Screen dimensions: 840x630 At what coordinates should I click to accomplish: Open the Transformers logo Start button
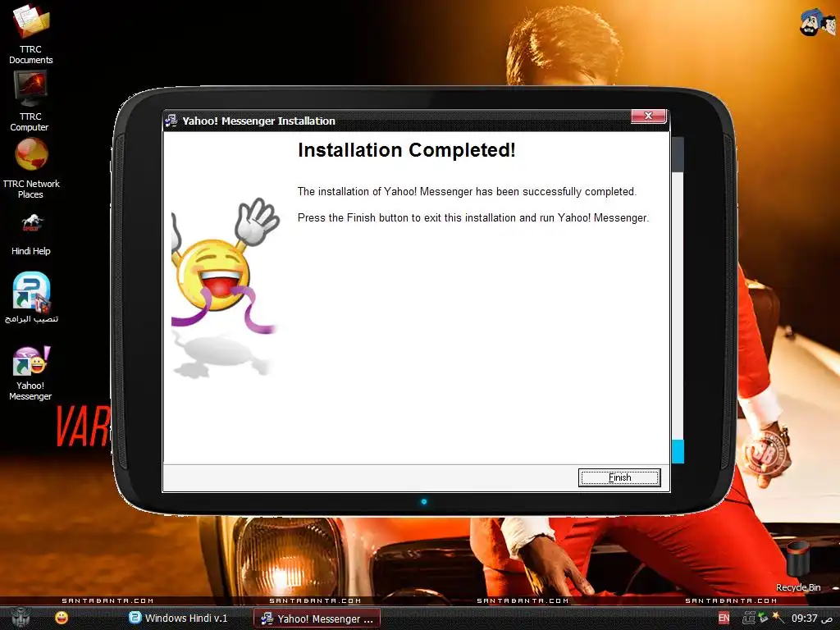click(x=21, y=618)
